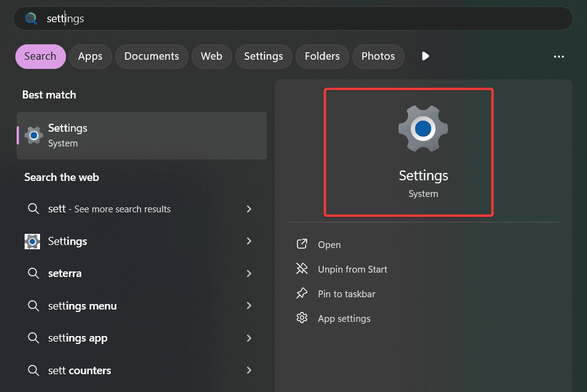Switch to the Documents filter tab
Image resolution: width=587 pixels, height=392 pixels.
[152, 57]
